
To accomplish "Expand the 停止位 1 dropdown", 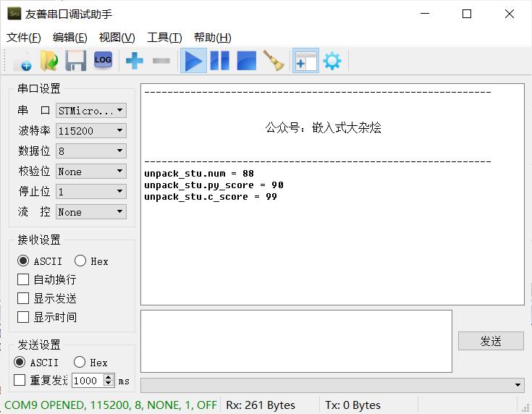I will (91, 192).
